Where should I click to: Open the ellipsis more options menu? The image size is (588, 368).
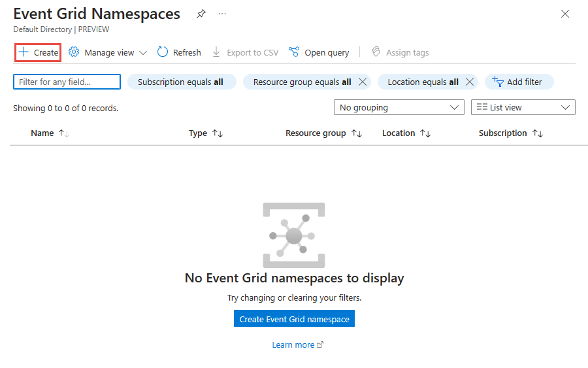coord(222,14)
